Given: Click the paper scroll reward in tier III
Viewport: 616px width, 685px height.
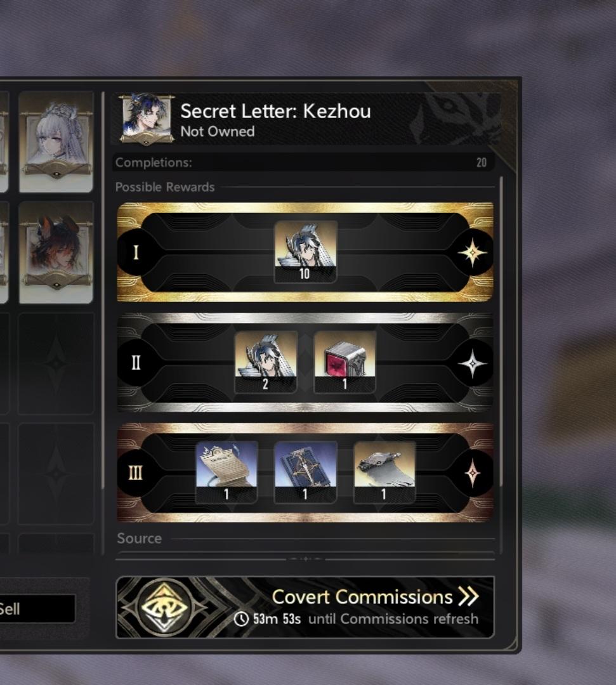Looking at the screenshot, I should pyautogui.click(x=226, y=472).
